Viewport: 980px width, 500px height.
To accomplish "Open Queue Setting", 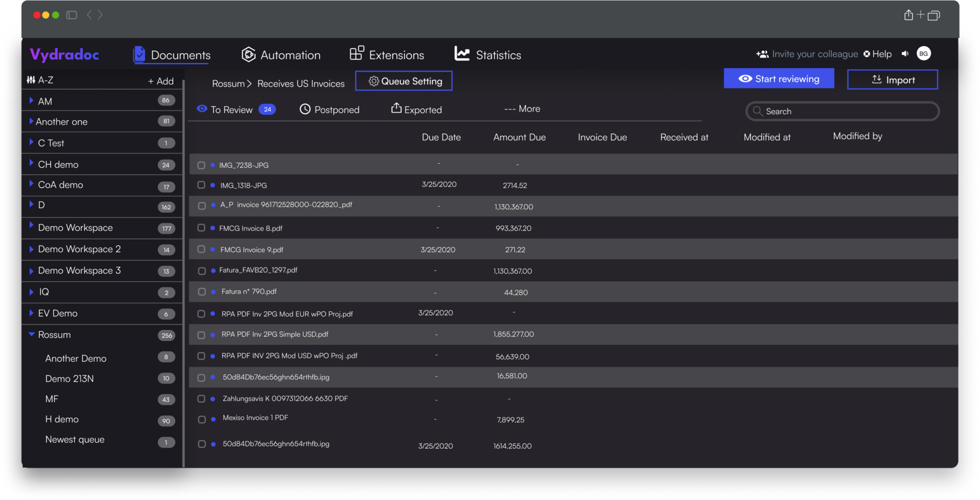I will [x=404, y=81].
